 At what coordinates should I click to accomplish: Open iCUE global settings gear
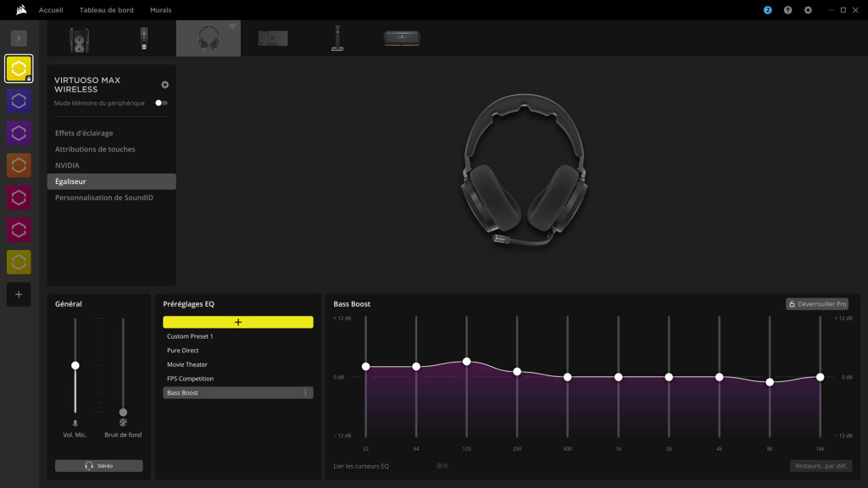point(808,10)
